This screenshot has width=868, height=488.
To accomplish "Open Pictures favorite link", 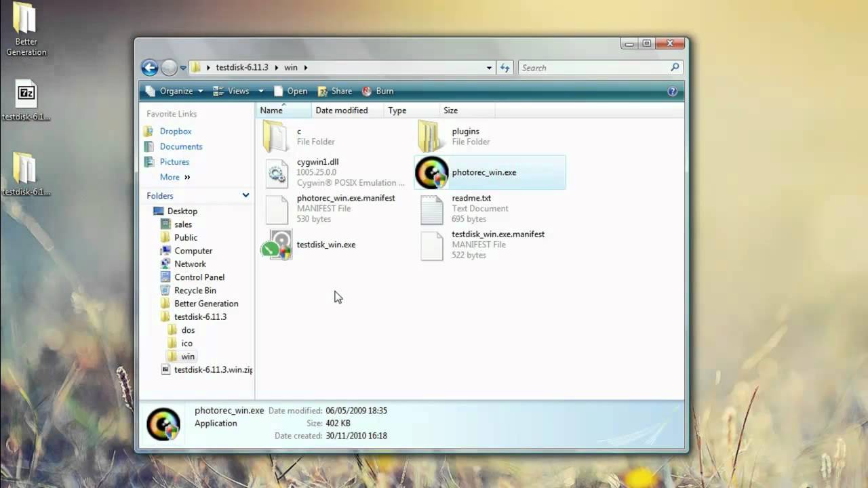I will (174, 161).
